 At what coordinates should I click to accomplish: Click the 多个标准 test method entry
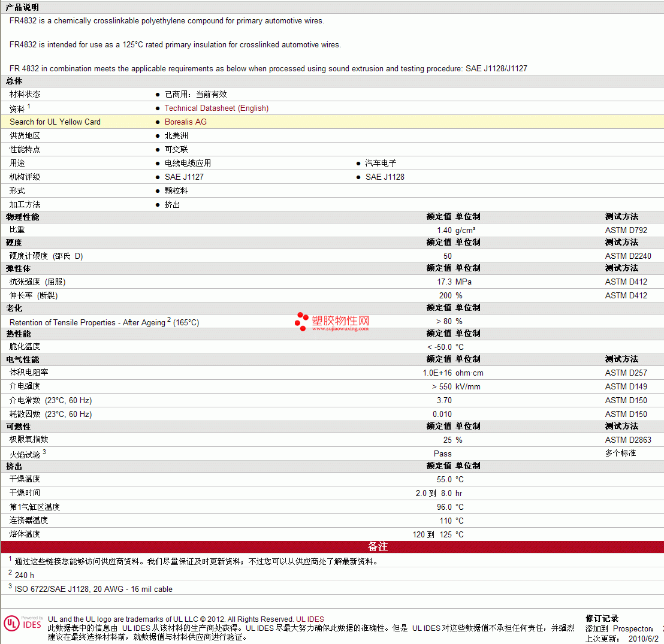(x=620, y=453)
